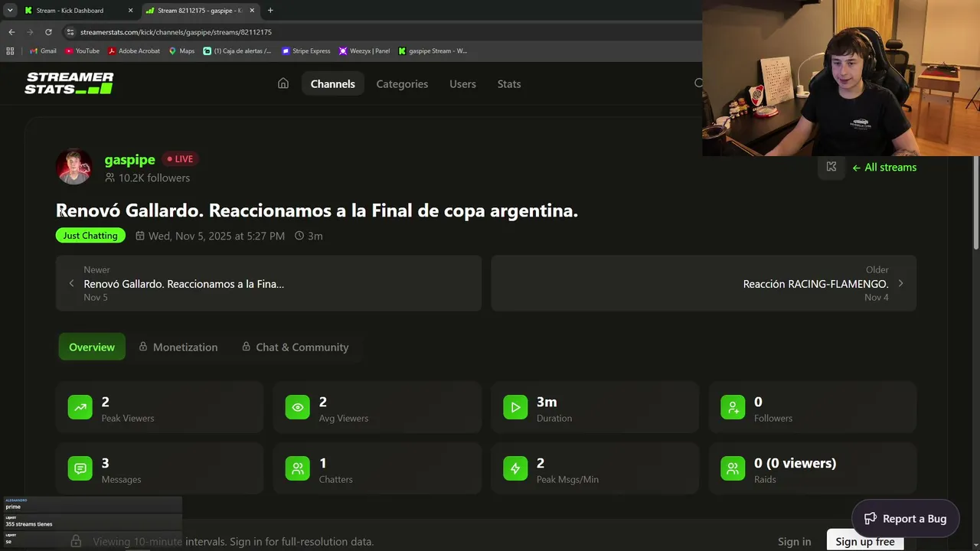The image size is (980, 551).
Task: Click the calendar icon beside stream date
Action: (140, 236)
